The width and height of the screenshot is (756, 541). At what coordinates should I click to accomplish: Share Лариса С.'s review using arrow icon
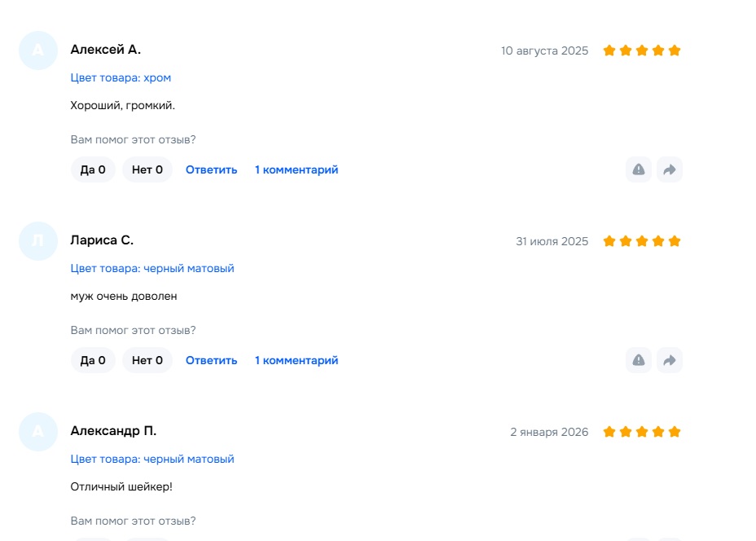670,360
